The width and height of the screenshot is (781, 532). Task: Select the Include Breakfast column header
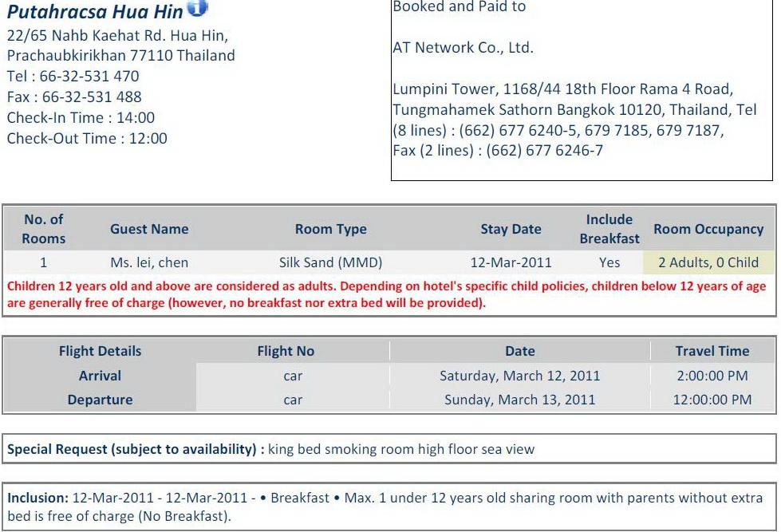coord(609,229)
